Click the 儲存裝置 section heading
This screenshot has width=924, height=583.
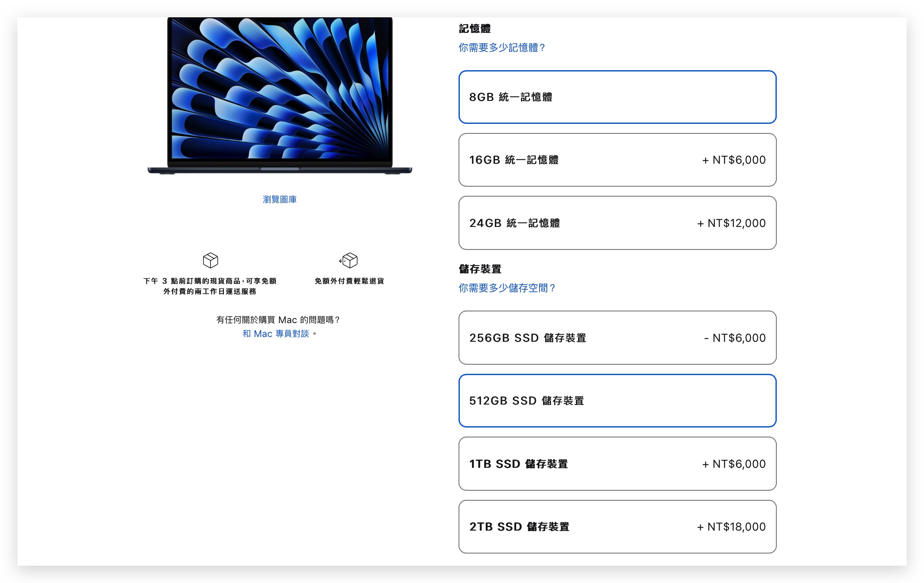click(480, 269)
